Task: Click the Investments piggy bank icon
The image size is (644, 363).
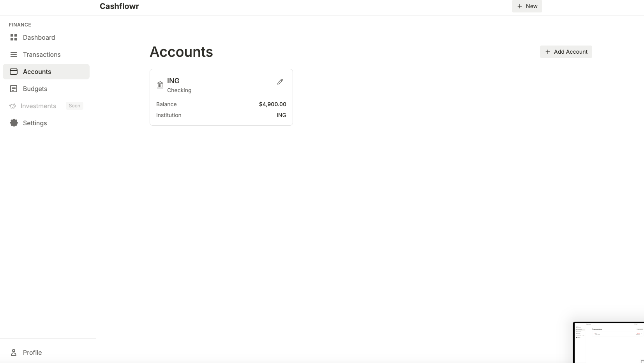Action: click(13, 106)
